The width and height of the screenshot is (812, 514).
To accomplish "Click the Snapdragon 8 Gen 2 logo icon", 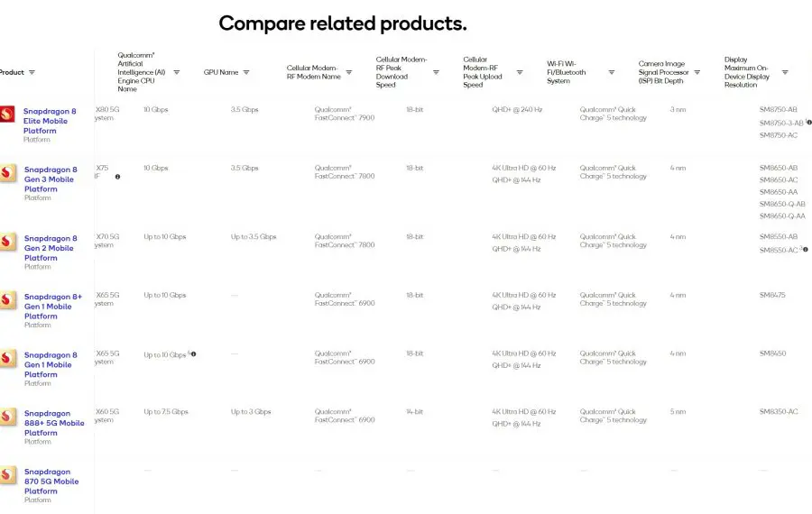I will point(8,241).
